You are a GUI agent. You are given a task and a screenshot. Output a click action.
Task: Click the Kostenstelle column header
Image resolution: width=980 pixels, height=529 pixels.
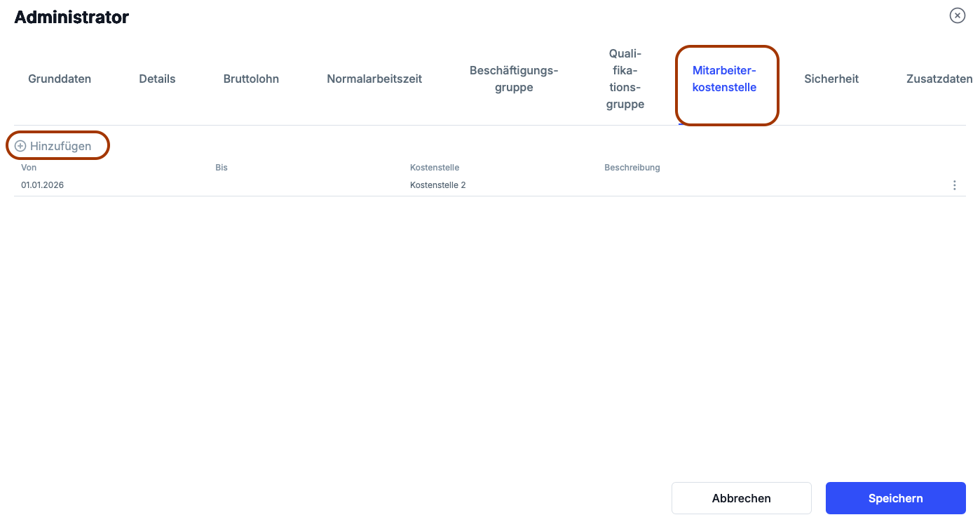(435, 168)
